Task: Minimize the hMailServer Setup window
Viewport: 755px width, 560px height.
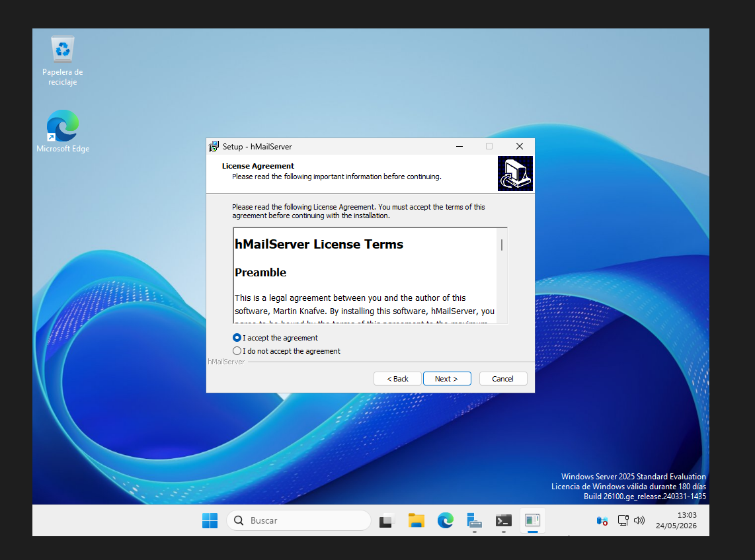Action: point(459,146)
